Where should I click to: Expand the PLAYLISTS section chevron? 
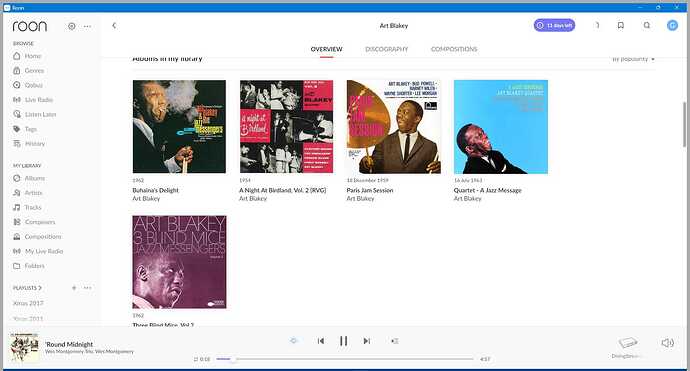point(40,288)
